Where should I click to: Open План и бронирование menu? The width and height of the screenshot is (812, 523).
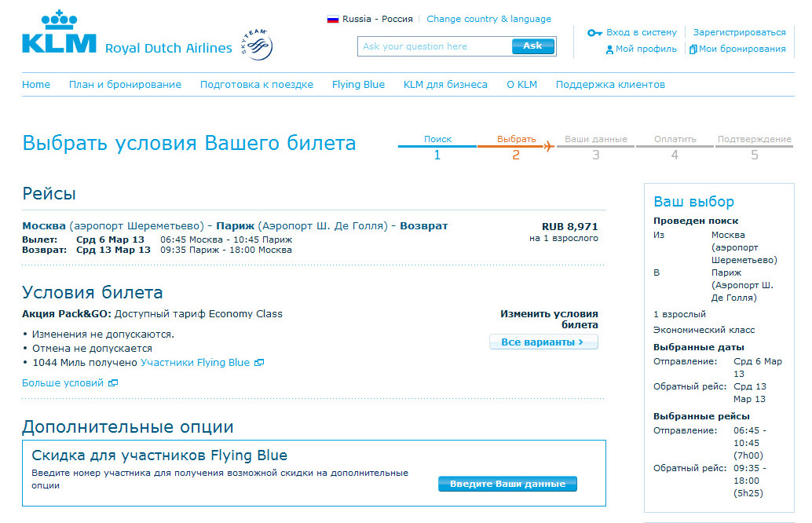pyautogui.click(x=126, y=84)
